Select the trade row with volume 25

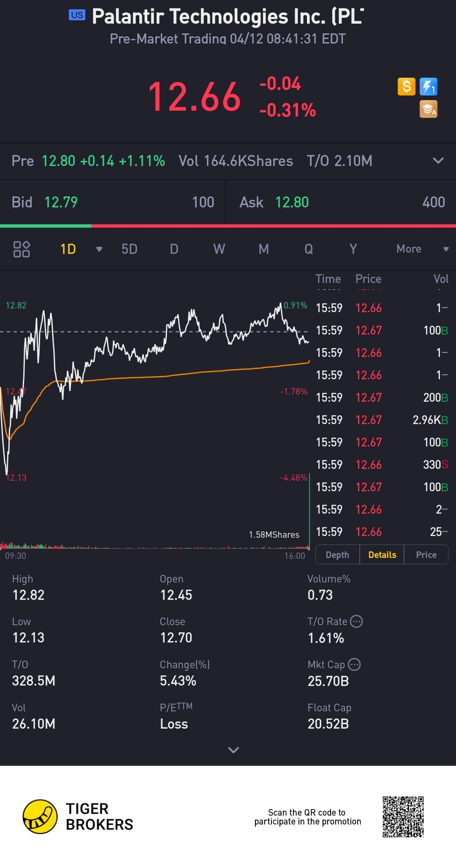pyautogui.click(x=382, y=532)
